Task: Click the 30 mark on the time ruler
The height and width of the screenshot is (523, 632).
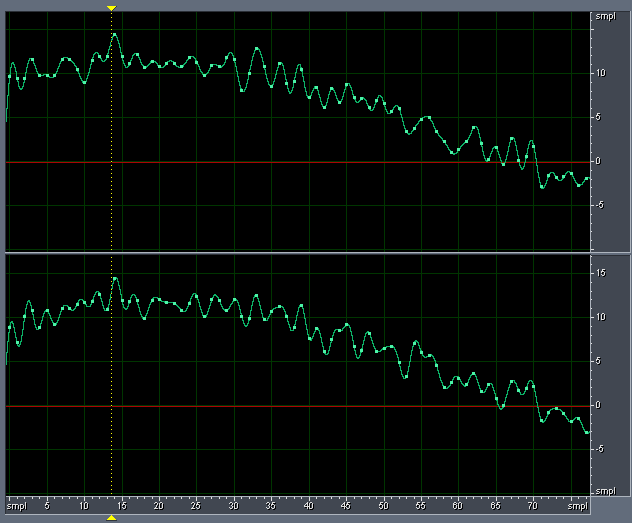Action: pos(234,506)
